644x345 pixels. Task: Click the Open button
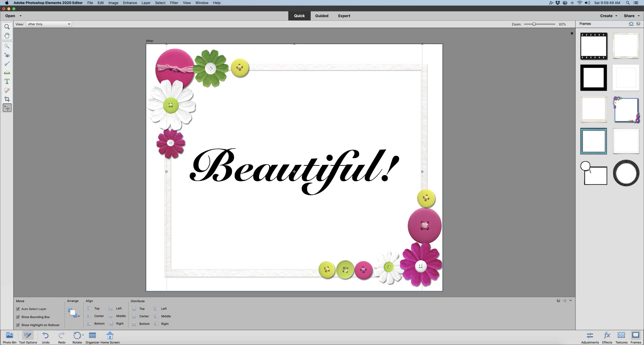[10, 16]
